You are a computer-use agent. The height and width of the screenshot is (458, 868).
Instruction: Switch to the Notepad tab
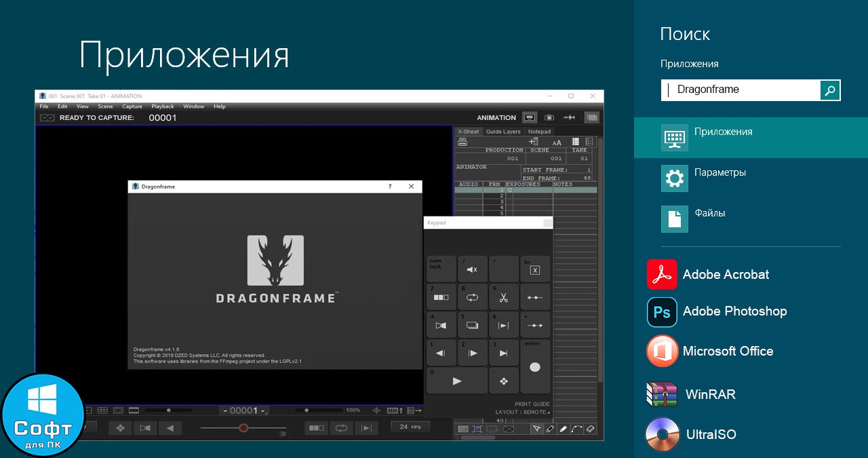540,132
